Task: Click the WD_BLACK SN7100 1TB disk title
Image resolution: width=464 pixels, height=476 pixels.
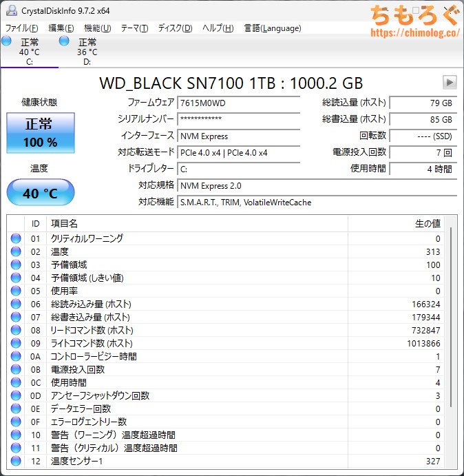Action: coord(231,83)
